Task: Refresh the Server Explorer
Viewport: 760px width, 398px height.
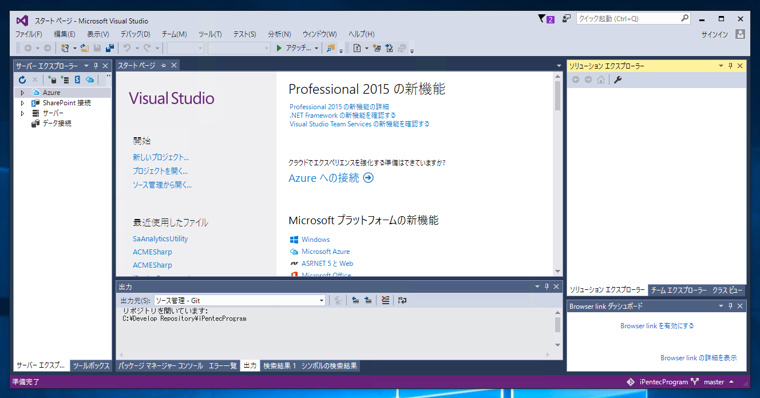Action: pyautogui.click(x=22, y=80)
